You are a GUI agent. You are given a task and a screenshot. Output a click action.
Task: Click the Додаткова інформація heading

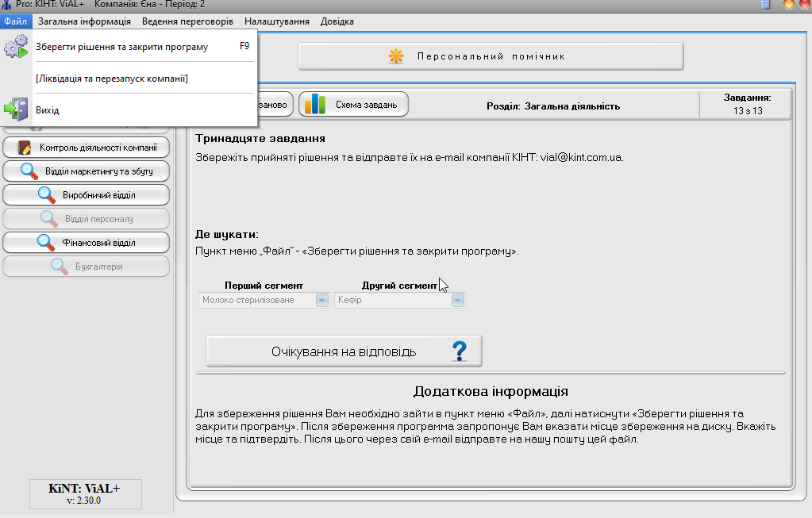click(x=491, y=391)
